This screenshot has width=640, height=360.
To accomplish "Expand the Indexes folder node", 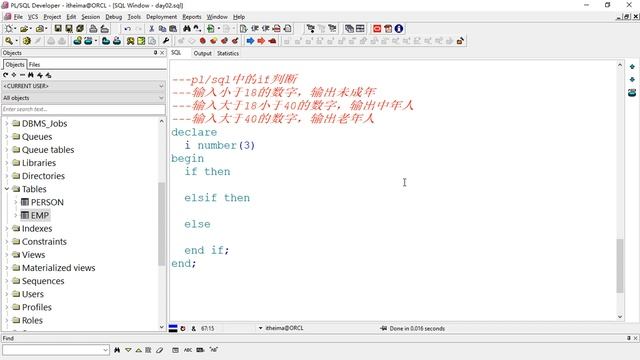I will [x=7, y=229].
